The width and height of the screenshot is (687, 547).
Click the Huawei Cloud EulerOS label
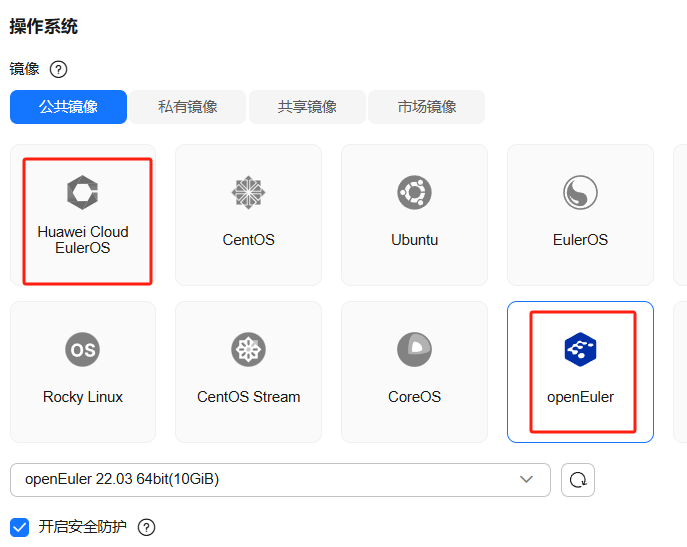[83, 240]
